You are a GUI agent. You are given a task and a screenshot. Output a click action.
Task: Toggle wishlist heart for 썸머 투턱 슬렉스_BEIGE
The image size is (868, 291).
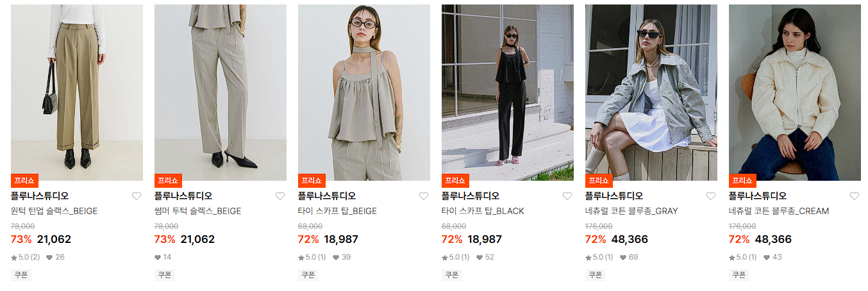coord(280,196)
